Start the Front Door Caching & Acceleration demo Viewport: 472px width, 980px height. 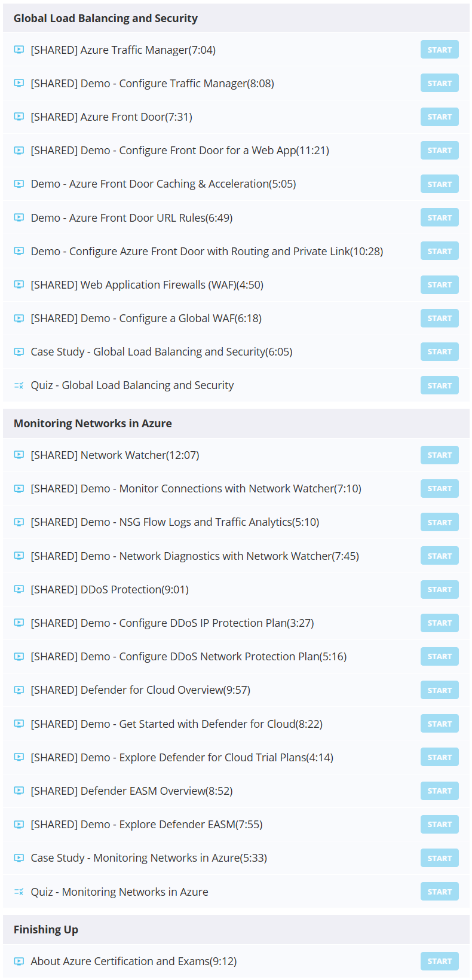pos(440,184)
